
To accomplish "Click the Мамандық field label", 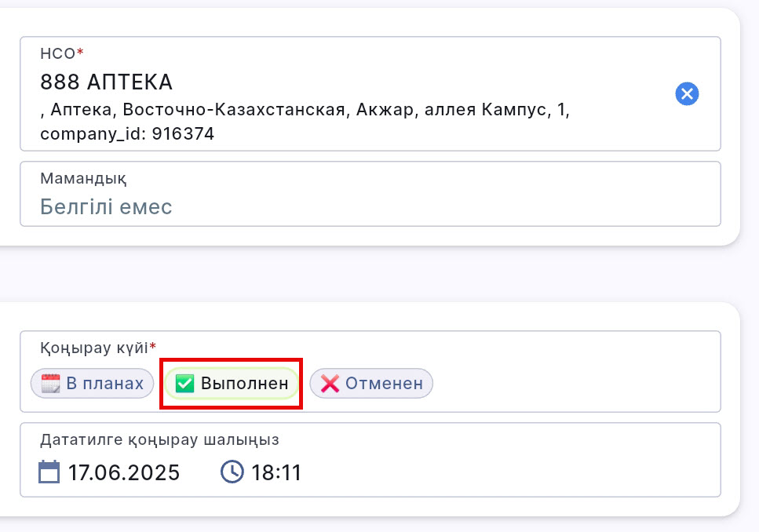I will 83,178.
